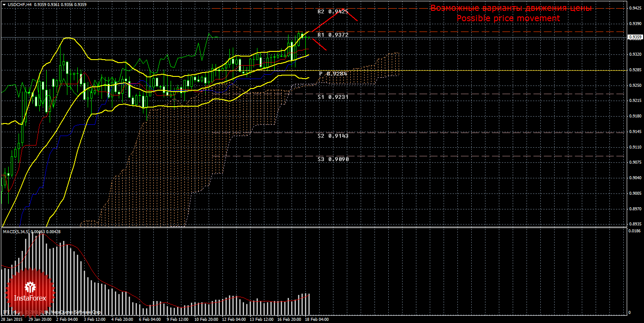Click the 0.9180 price axis value

point(635,116)
